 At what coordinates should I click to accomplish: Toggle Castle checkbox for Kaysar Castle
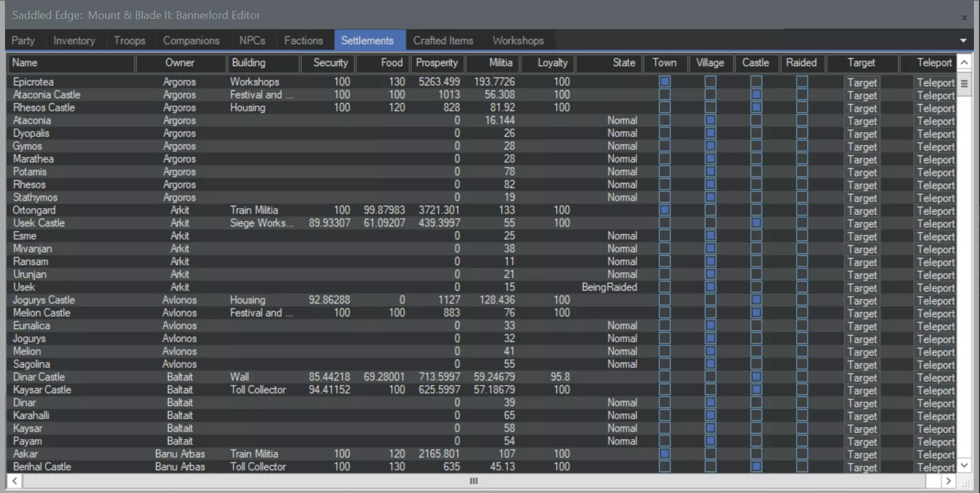757,390
